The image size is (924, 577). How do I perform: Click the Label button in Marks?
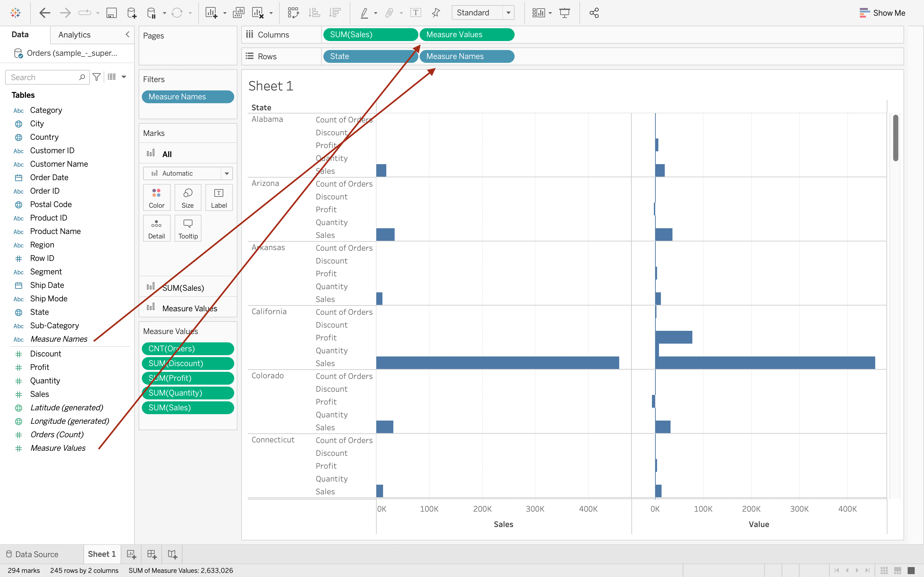219,198
